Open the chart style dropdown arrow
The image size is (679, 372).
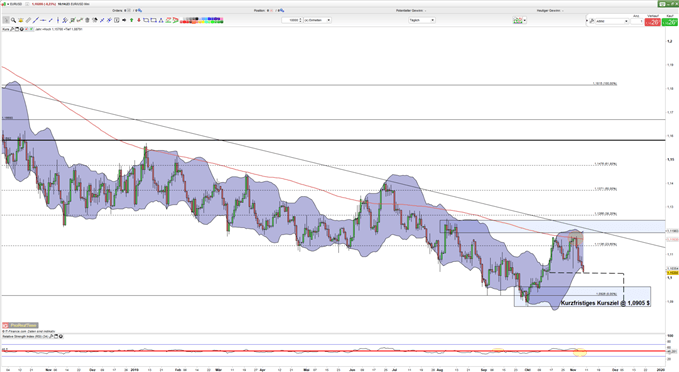tap(524, 20)
